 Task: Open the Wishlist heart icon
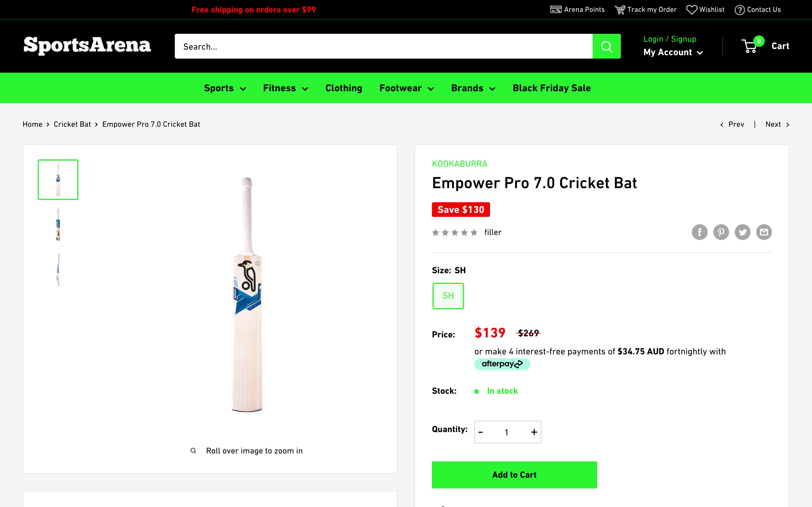692,9
